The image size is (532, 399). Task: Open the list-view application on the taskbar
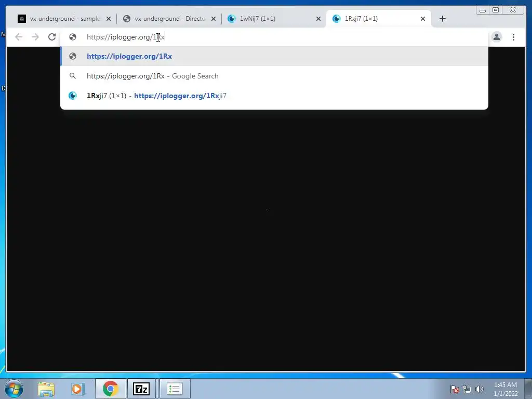coord(175,389)
